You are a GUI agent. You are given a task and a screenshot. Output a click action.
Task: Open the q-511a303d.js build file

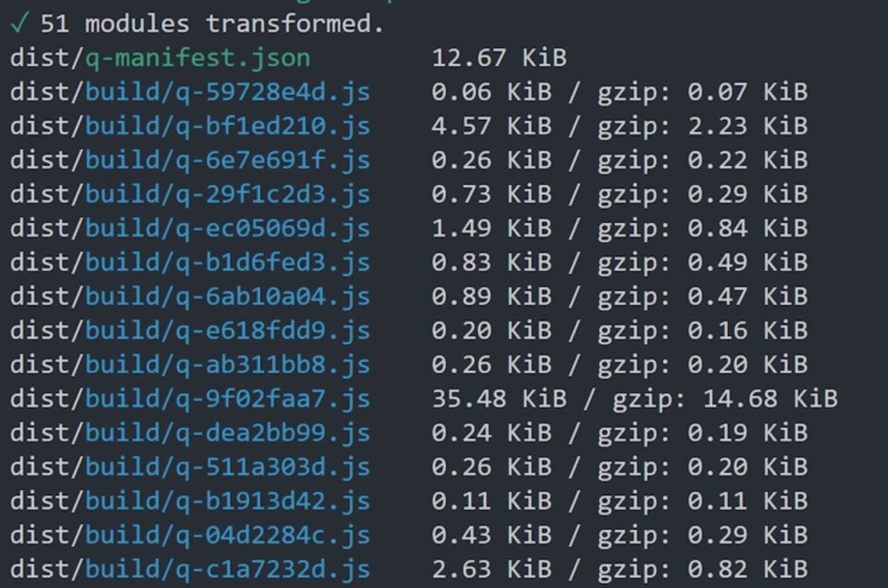click(190, 467)
